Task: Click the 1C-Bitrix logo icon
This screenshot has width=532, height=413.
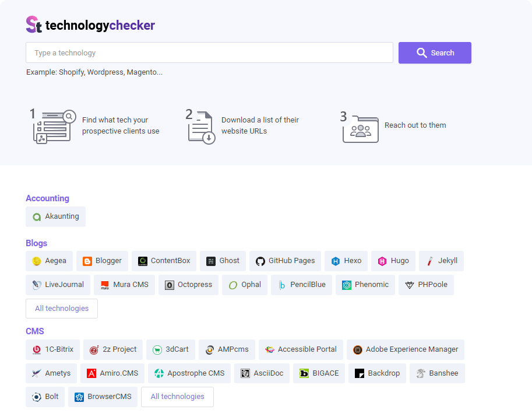Action: (x=37, y=350)
